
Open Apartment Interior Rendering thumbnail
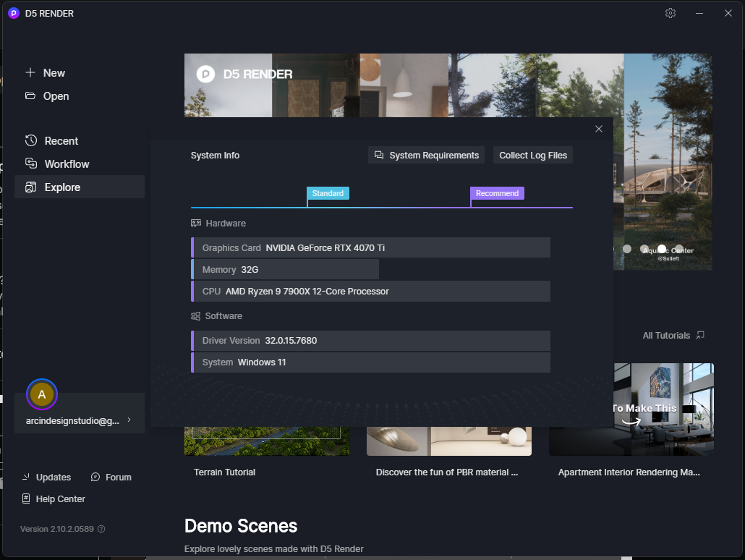pyautogui.click(x=663, y=409)
